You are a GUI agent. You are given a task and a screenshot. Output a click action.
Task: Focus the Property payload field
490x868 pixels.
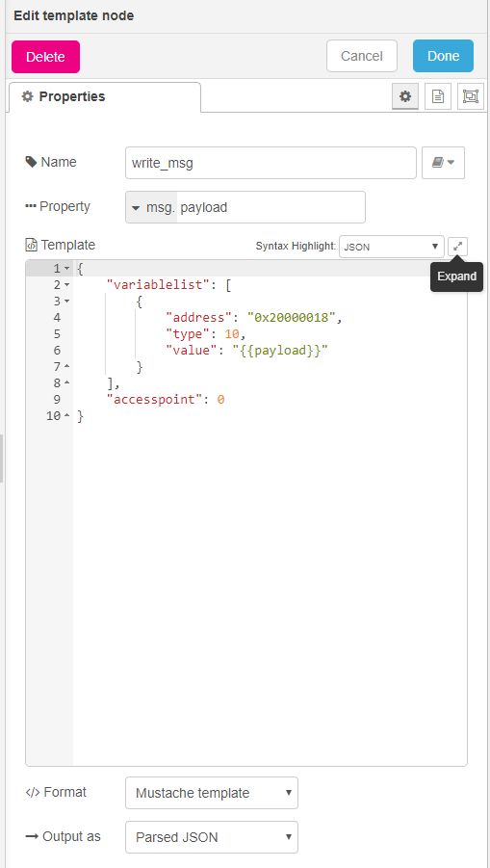click(271, 207)
